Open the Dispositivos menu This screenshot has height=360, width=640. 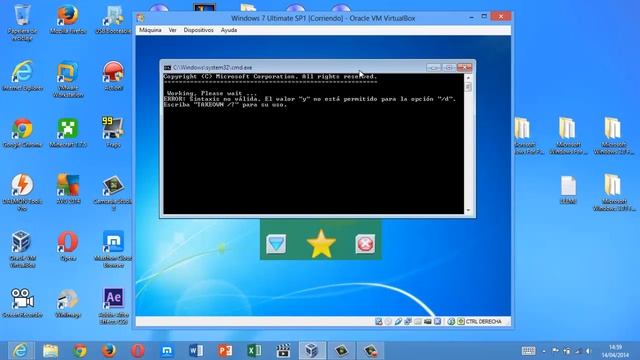(x=198, y=30)
